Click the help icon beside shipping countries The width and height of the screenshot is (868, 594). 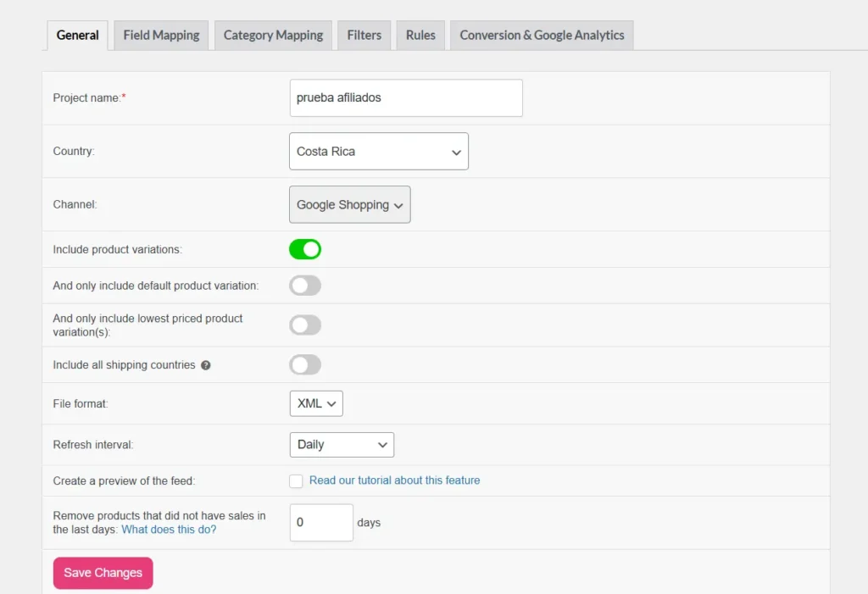coord(206,365)
